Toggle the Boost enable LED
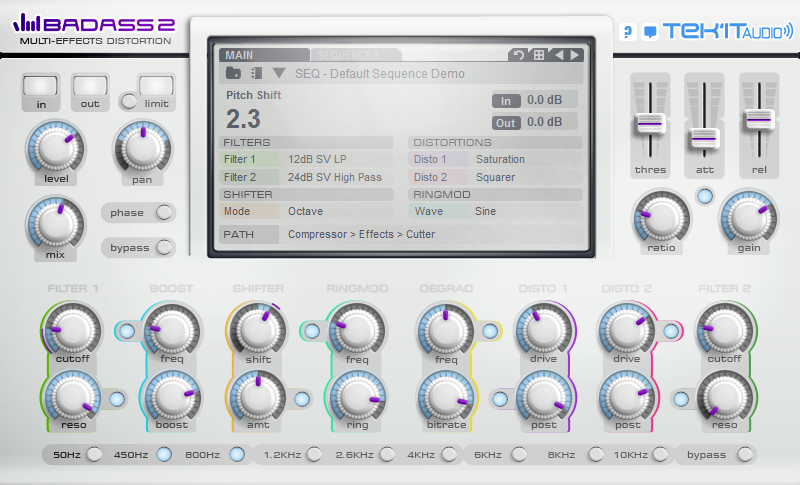This screenshot has width=800, height=485. tap(127, 331)
